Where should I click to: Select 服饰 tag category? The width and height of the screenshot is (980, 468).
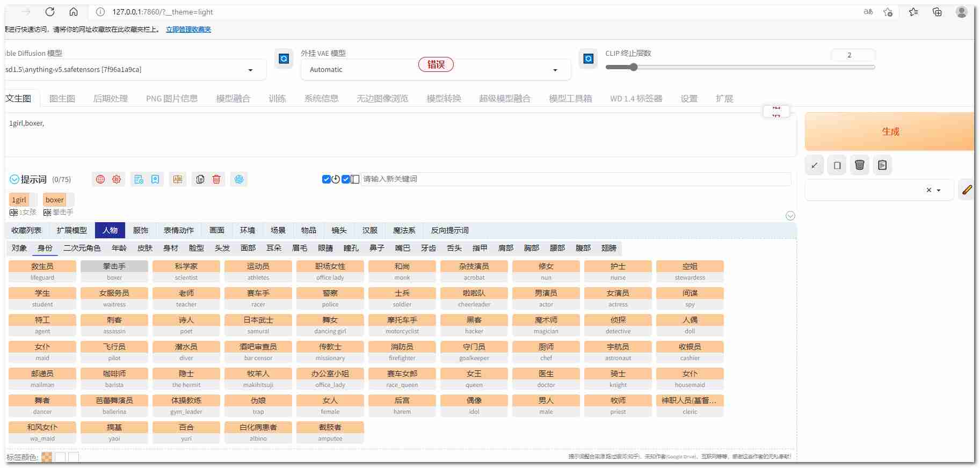pos(141,230)
